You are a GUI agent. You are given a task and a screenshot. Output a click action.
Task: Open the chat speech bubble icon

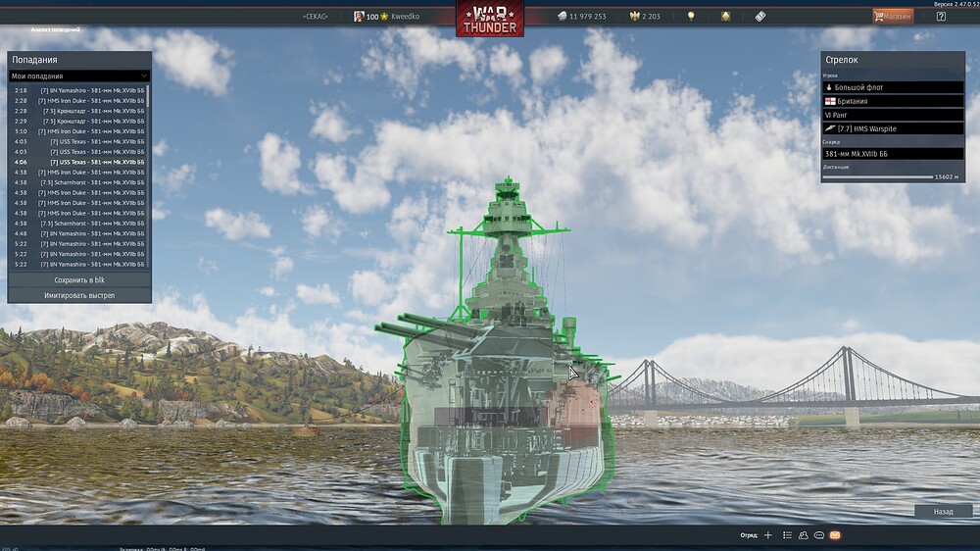(x=818, y=535)
